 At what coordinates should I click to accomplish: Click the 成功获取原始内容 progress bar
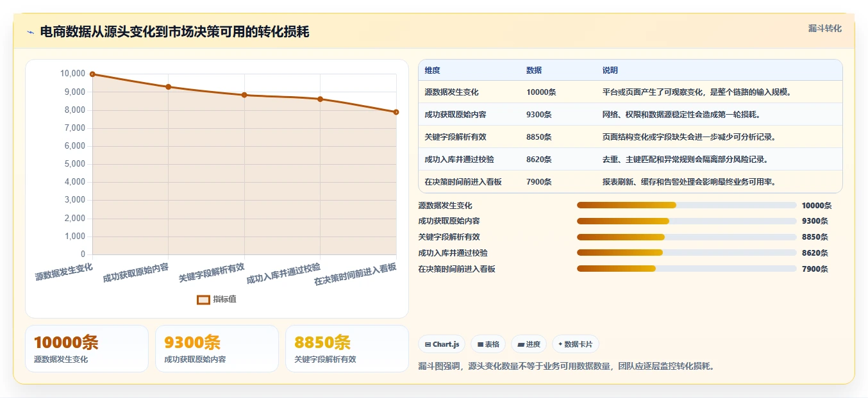point(687,221)
